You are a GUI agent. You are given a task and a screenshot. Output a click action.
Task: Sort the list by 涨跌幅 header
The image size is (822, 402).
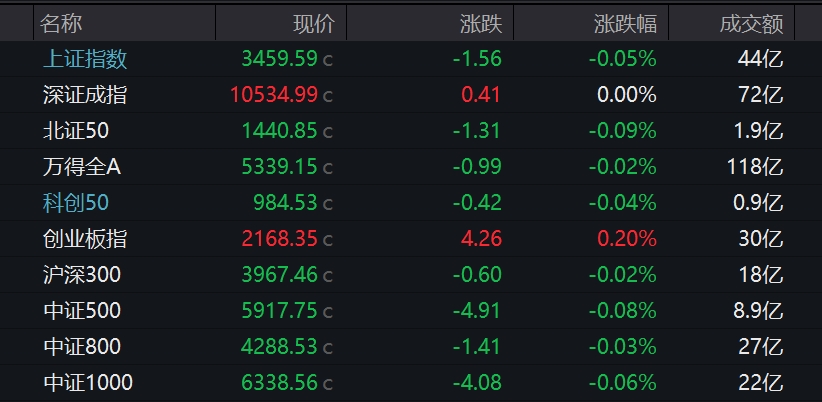tap(624, 23)
